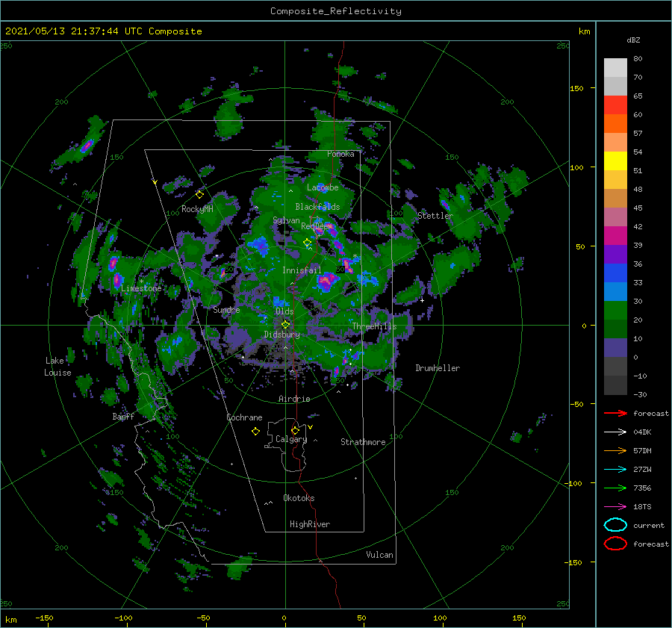Click the asterisk marker above Limestone

tap(141, 282)
